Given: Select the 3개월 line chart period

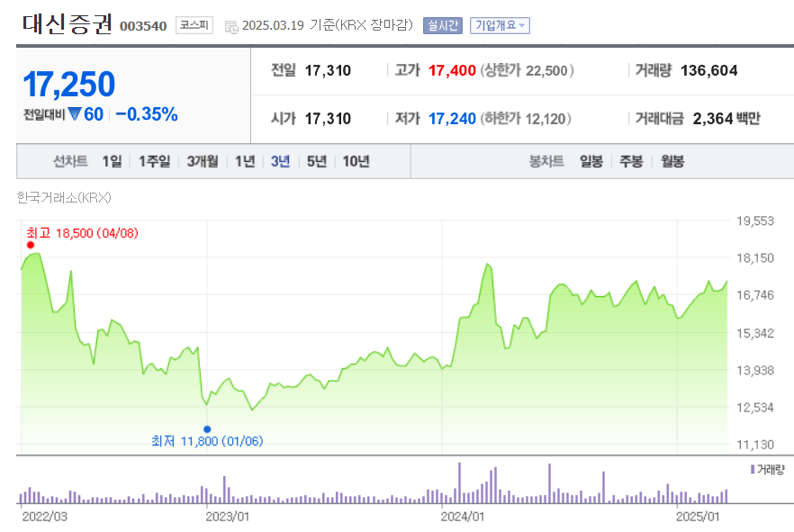Looking at the screenshot, I should tap(203, 161).
